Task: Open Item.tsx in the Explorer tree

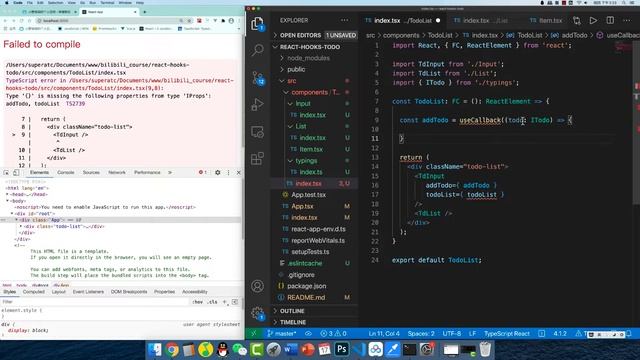Action: coord(315,149)
